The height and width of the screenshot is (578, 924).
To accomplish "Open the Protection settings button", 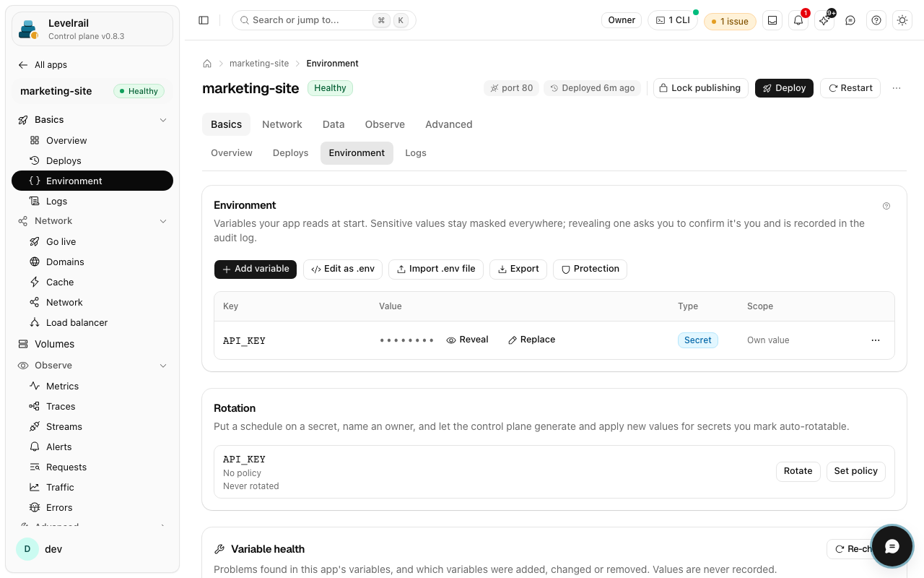I will [590, 269].
